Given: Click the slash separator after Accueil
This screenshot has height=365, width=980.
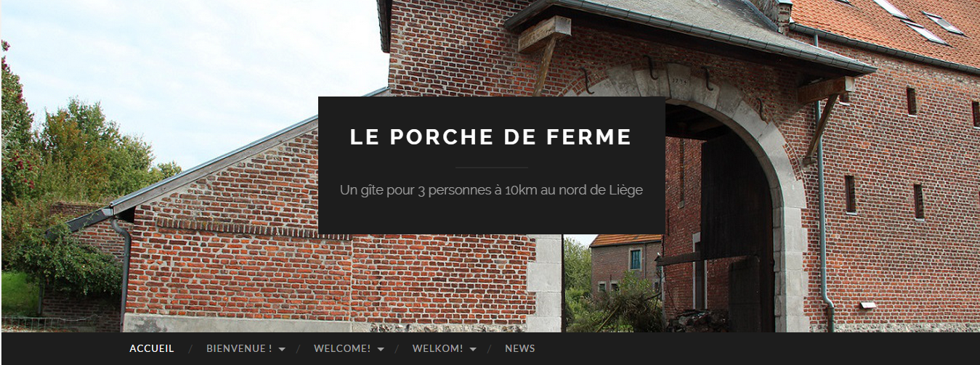Looking at the screenshot, I should click(x=190, y=349).
